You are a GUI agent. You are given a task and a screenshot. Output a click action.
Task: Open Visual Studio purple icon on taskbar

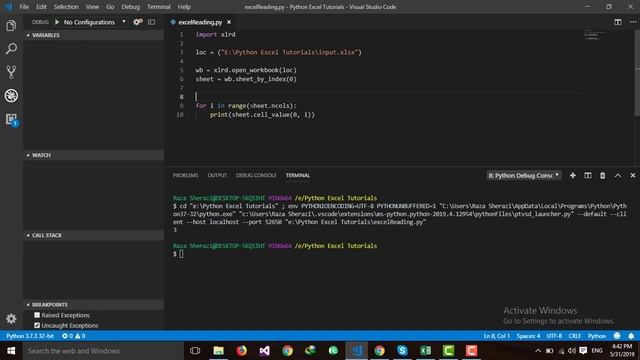click(x=264, y=351)
